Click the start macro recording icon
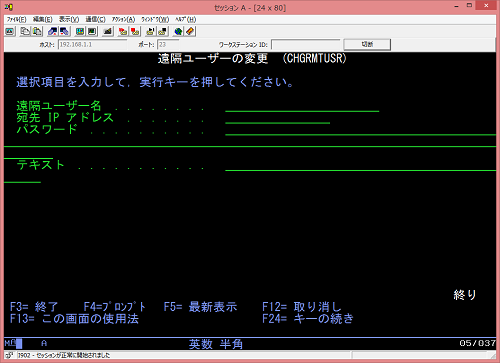The image size is (500, 363). click(x=123, y=32)
